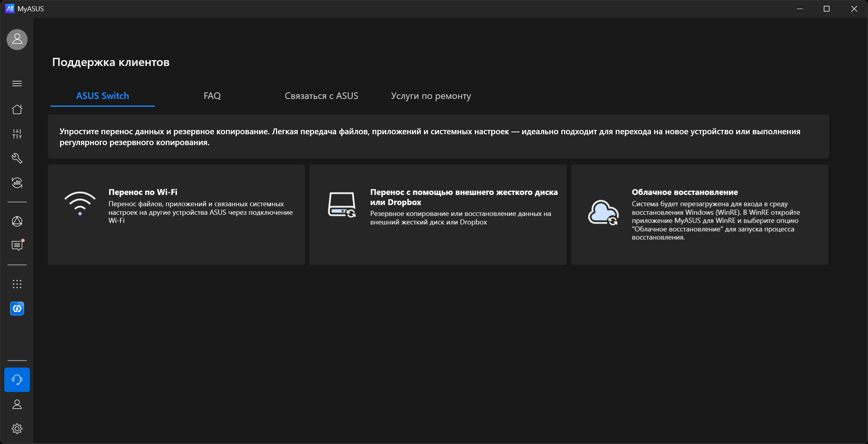
Task: Open the Услуги по ремонту tab
Action: coord(431,96)
